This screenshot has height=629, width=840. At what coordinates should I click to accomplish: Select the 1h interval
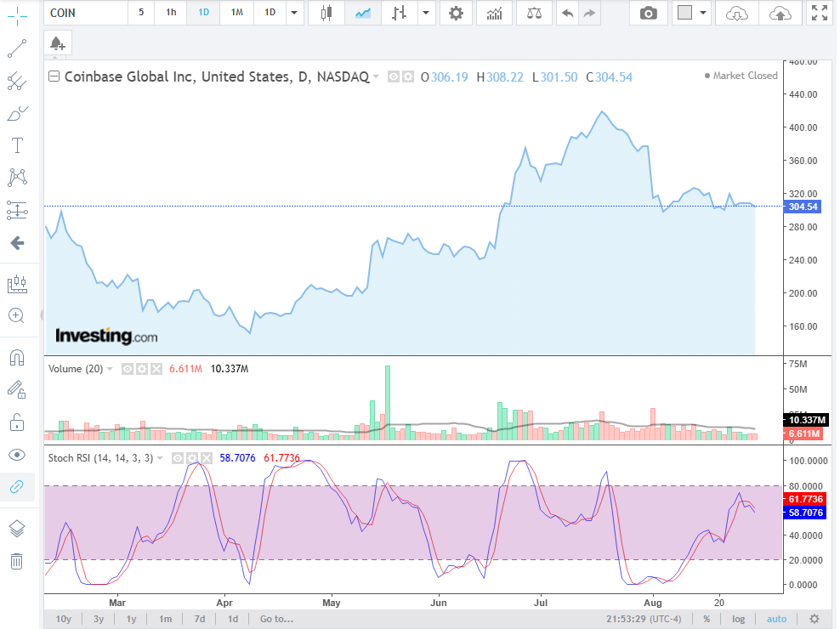[x=171, y=12]
